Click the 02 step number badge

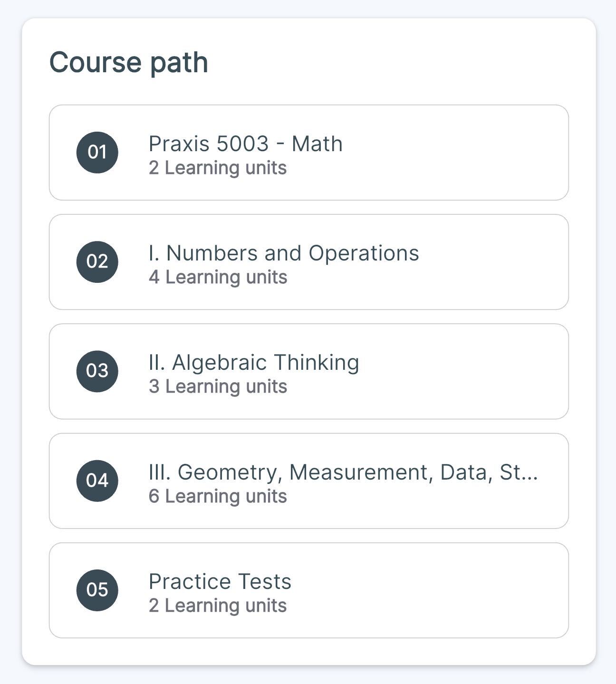point(97,262)
